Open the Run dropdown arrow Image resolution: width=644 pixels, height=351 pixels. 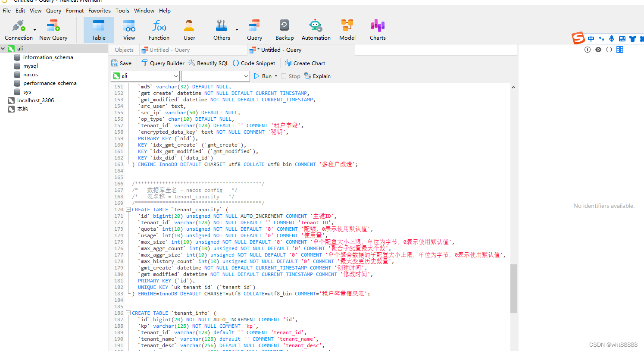tap(276, 76)
